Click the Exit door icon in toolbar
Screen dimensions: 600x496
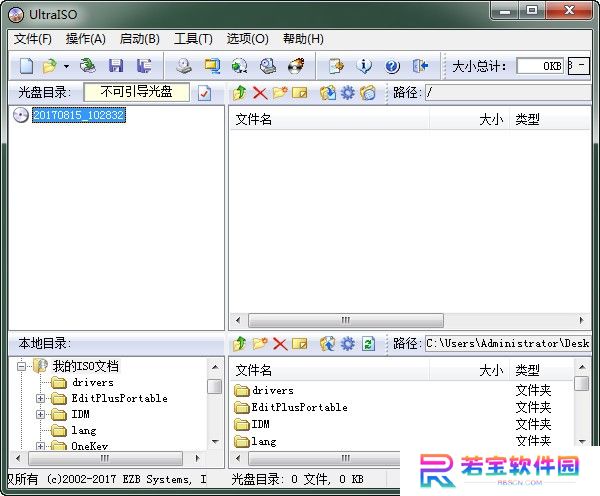coord(420,66)
